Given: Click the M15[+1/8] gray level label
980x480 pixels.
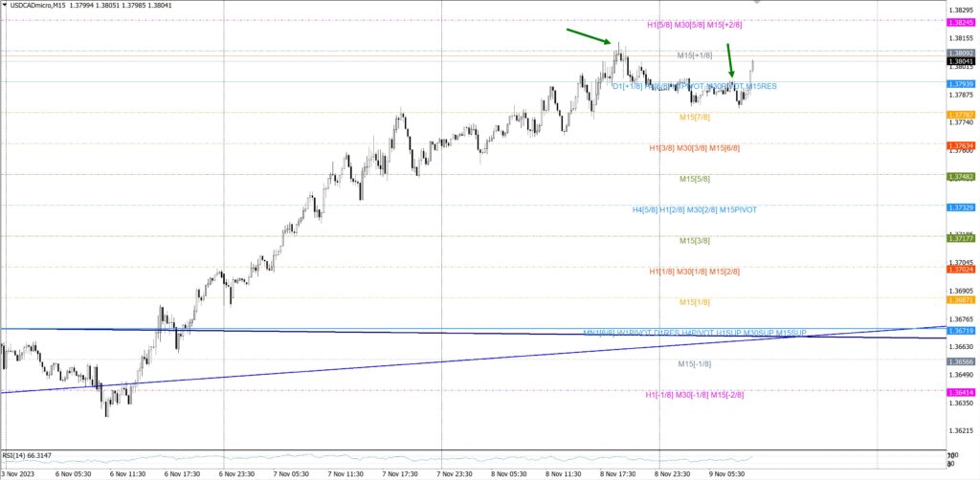Looking at the screenshot, I should coord(695,55).
